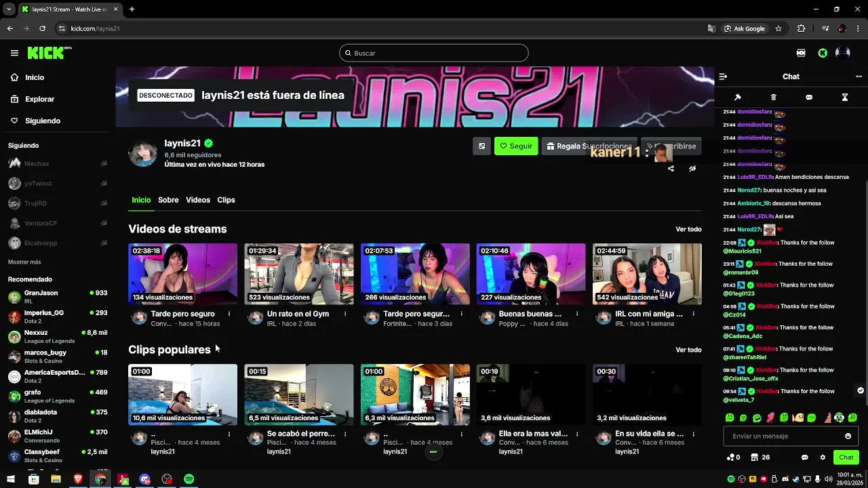
Task: Click the pause-chat indicator at chat bottom
Action: point(861,390)
